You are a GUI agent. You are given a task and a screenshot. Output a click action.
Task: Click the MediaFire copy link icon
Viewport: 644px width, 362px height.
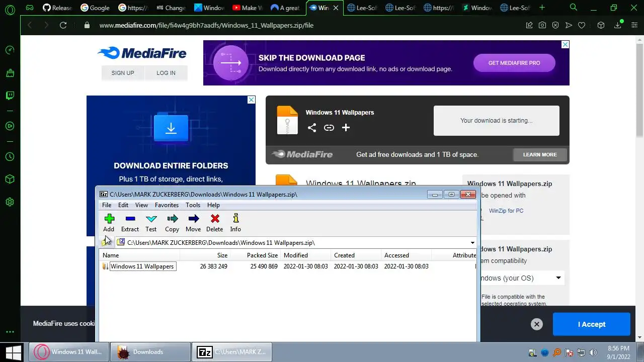[329, 128]
